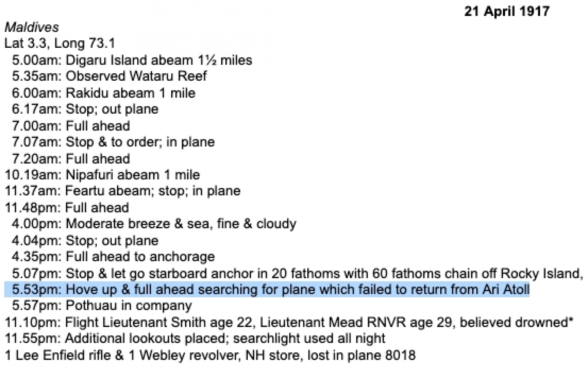Screen dimensions: 588x379
Task: Click the Stop & to order; in plane line
Action: coord(113,142)
